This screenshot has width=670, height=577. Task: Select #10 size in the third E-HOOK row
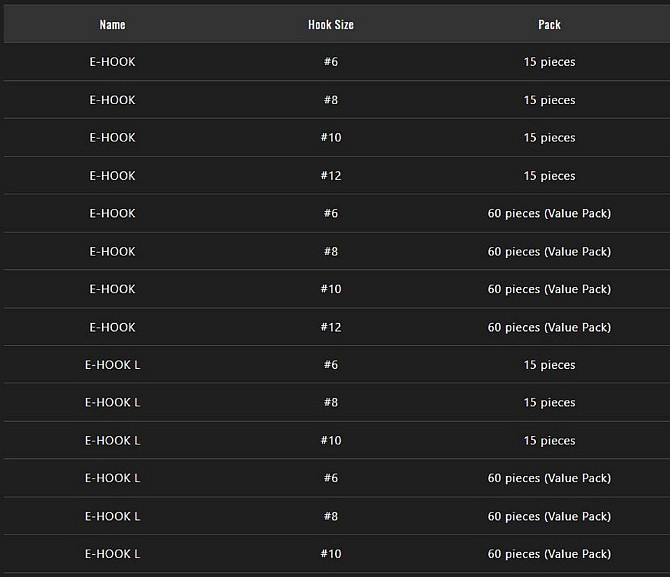[331, 138]
